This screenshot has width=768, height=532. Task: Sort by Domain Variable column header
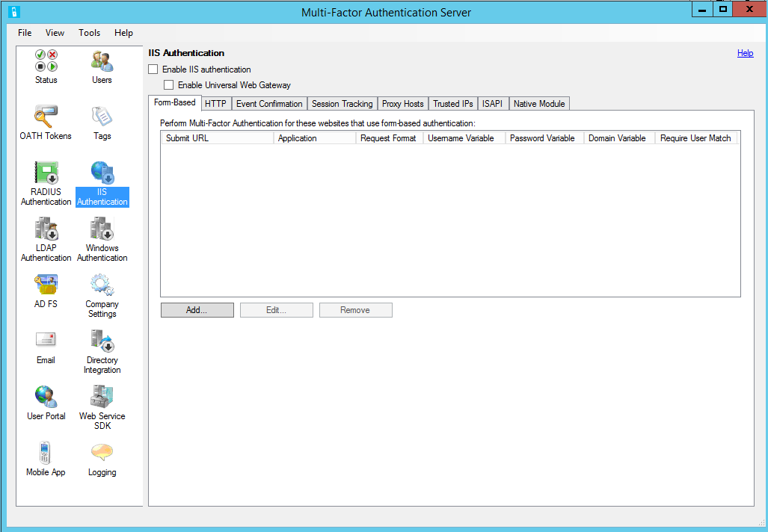coord(620,138)
